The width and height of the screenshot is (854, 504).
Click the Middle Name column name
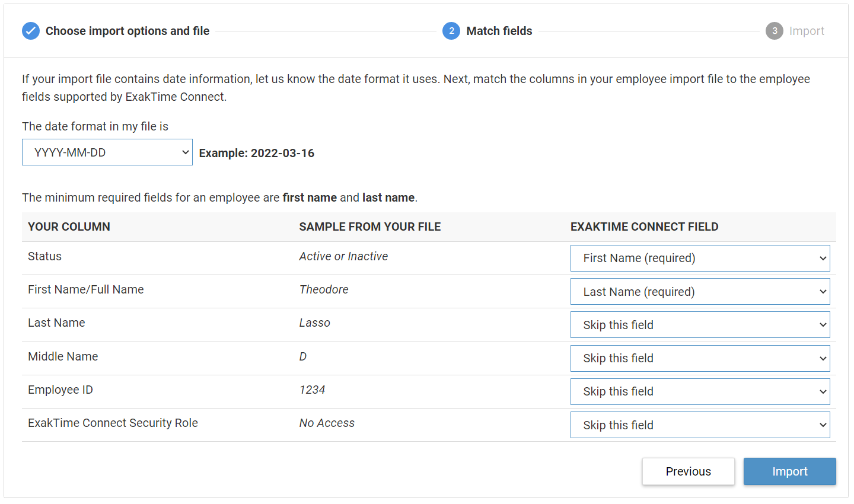(x=63, y=356)
